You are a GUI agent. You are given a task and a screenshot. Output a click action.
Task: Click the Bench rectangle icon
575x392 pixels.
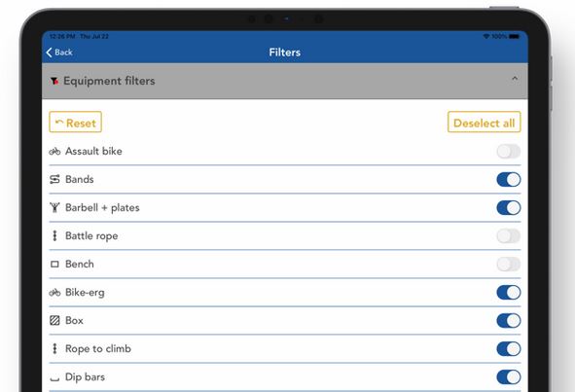[x=54, y=264]
